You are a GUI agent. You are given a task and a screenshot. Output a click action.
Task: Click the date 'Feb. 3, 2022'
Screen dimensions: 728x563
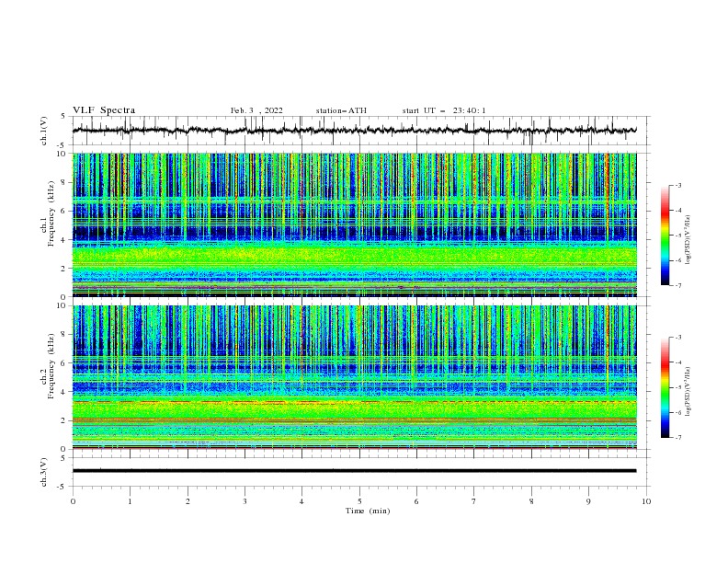(256, 110)
